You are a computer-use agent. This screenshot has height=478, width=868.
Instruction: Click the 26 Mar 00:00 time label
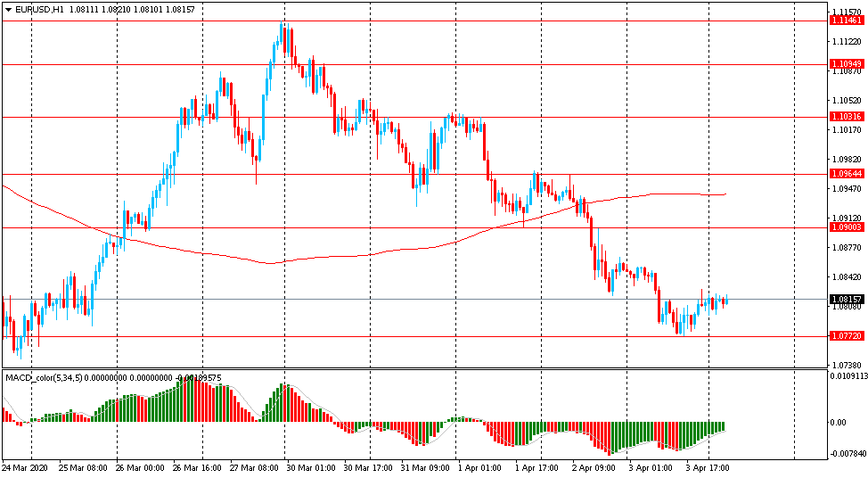pos(140,467)
